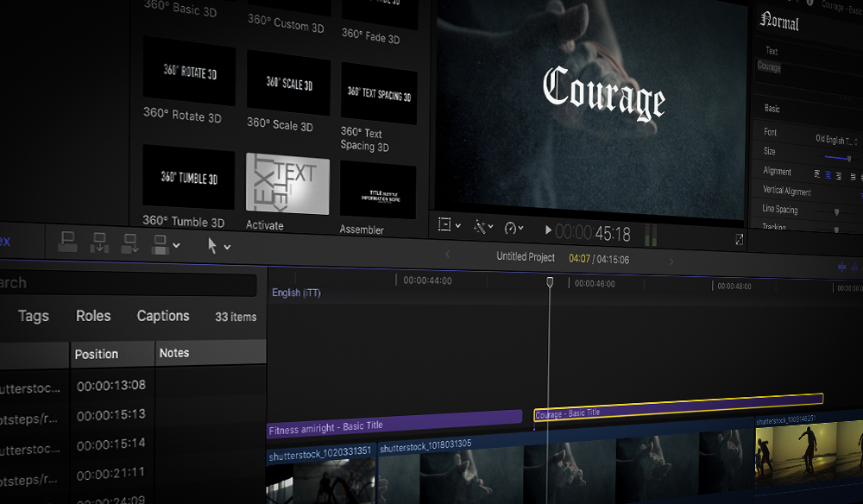Click the Retime speed dial icon
This screenshot has height=504, width=863.
pyautogui.click(x=513, y=226)
